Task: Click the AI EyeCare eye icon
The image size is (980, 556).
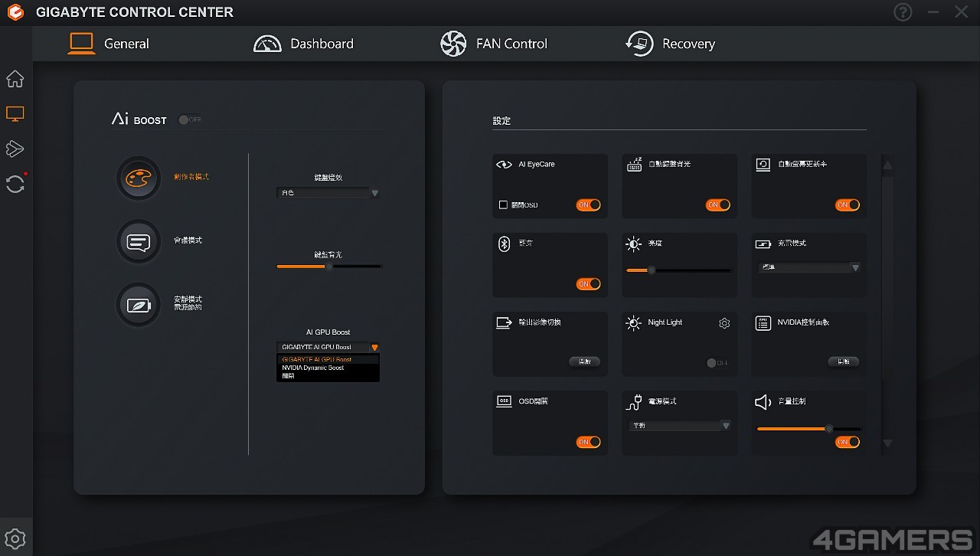Action: click(504, 164)
